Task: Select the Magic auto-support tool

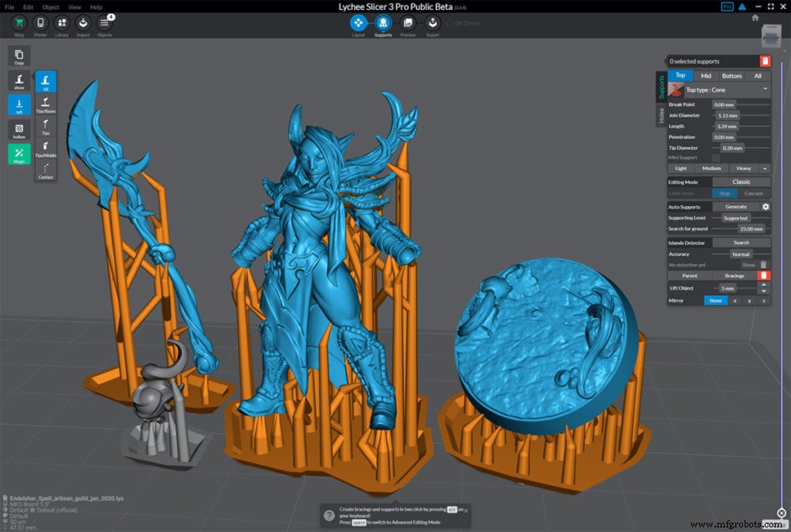Action: point(19,154)
